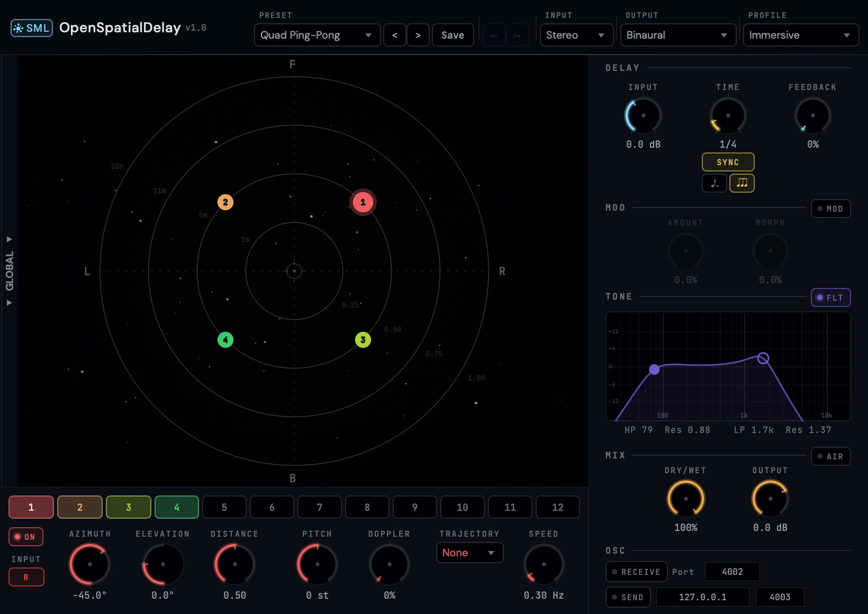Expand upper GLOBAL panel arrow
868x614 pixels.
tap(9, 239)
